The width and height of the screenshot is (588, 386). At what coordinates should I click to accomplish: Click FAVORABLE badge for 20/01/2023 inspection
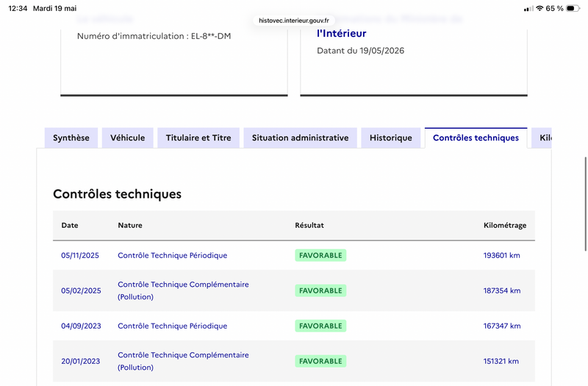pyautogui.click(x=320, y=361)
